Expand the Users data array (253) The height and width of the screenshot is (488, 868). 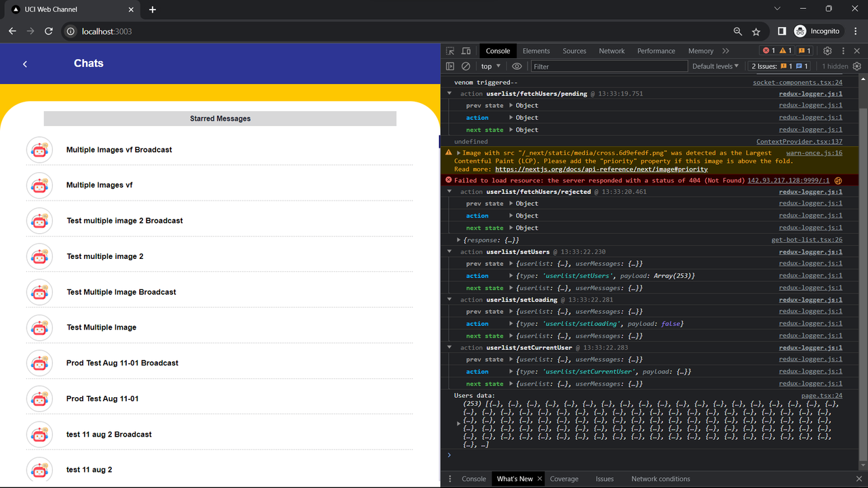point(459,424)
